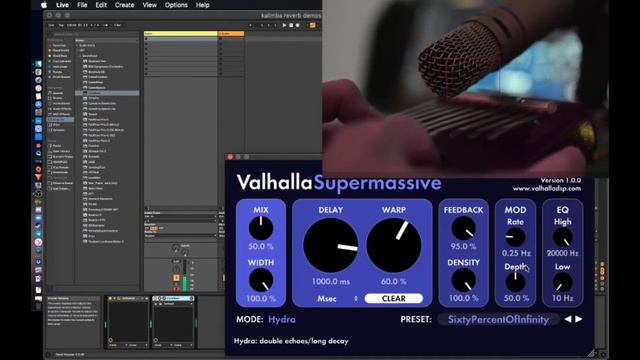Toggle the first device's activator in Device View
The image size is (640, 360).
[x=110, y=298]
